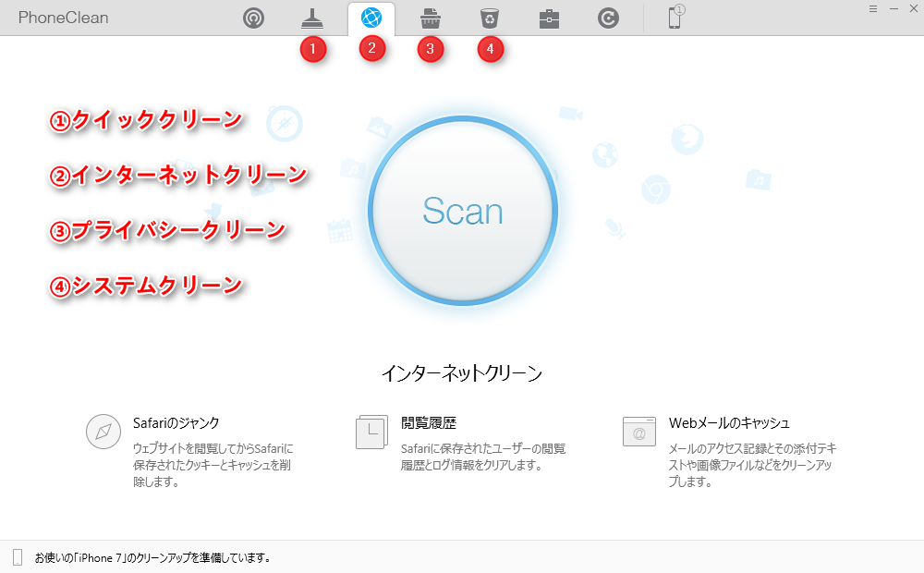Click the '閲覧履歴' heading
This screenshot has width=924, height=573.
(x=429, y=423)
